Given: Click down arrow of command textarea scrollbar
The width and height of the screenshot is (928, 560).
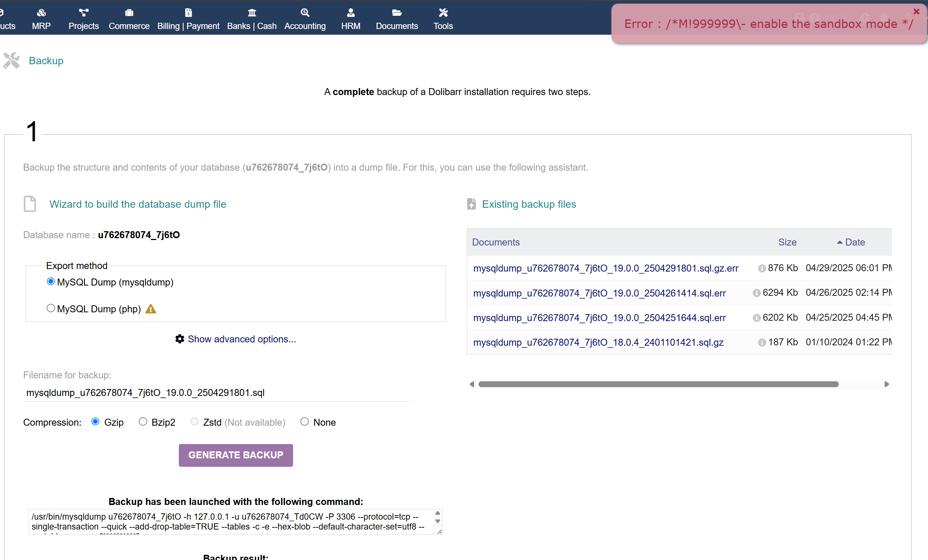Looking at the screenshot, I should (438, 521).
